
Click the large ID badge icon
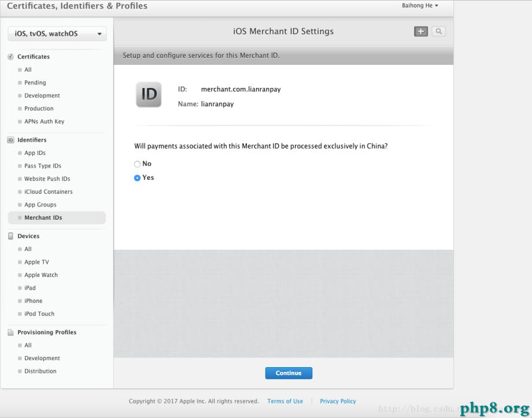click(x=149, y=94)
